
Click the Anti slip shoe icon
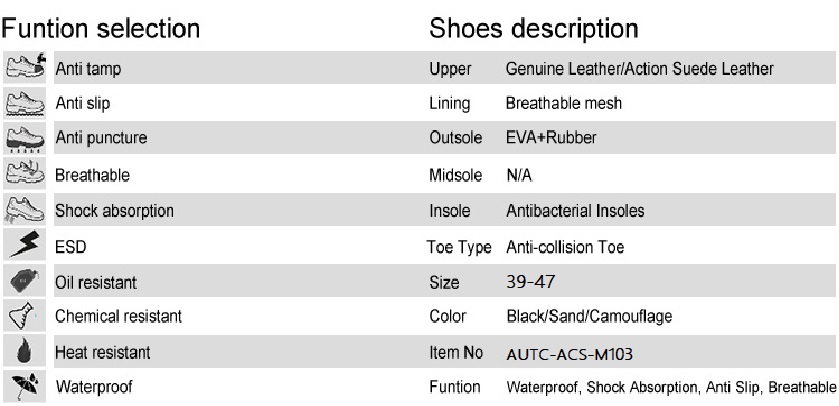coord(25,103)
